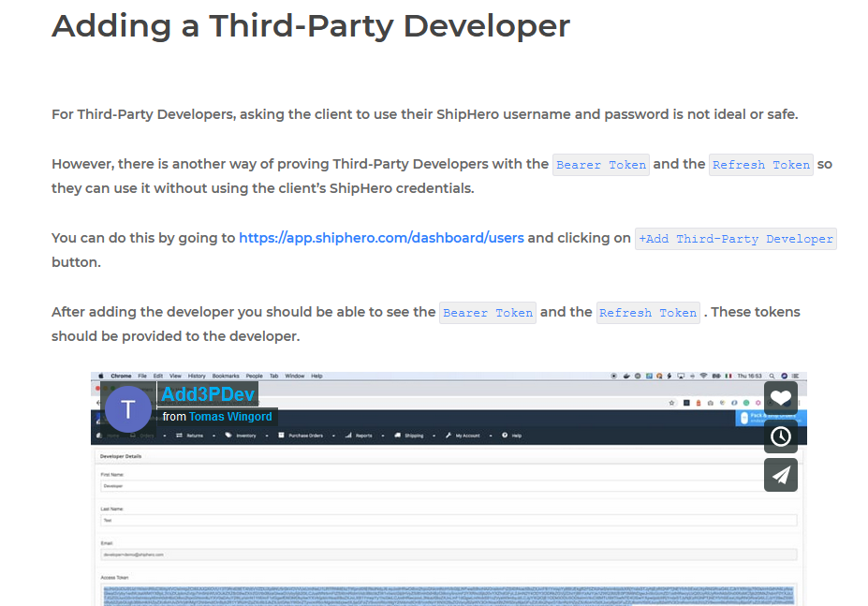
Task: Share the video using paper plane icon
Action: click(781, 475)
